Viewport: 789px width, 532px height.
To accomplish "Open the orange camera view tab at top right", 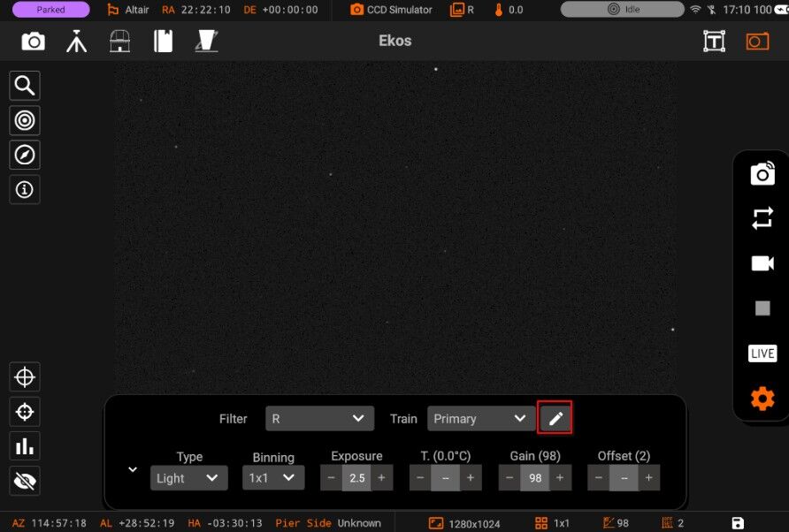I will coord(757,42).
